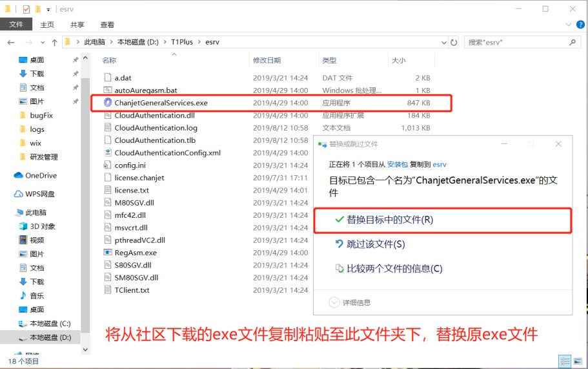
Task: Sort files by 修改日期 column header
Action: point(267,60)
